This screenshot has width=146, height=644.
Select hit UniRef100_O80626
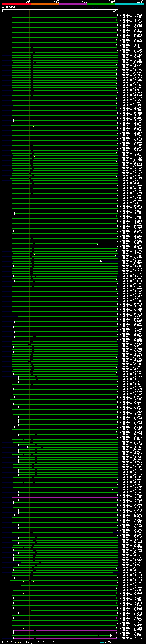pos(131,65)
